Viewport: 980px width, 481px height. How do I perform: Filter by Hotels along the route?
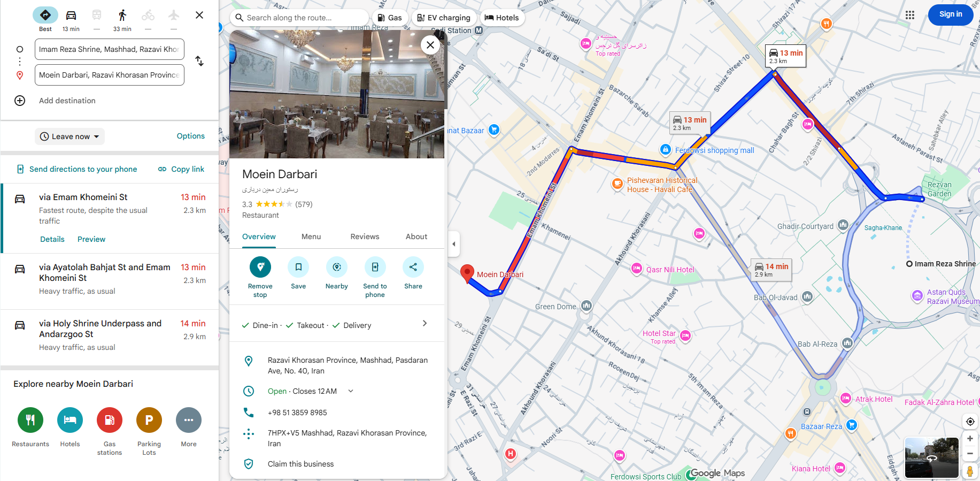pyautogui.click(x=502, y=18)
